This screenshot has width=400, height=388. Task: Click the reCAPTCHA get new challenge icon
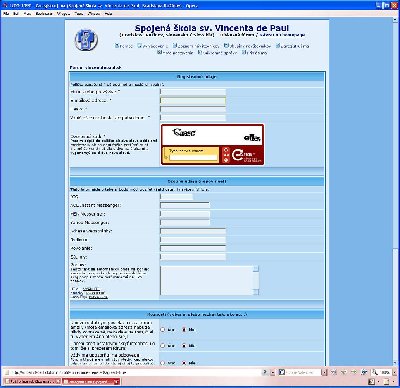(x=226, y=150)
